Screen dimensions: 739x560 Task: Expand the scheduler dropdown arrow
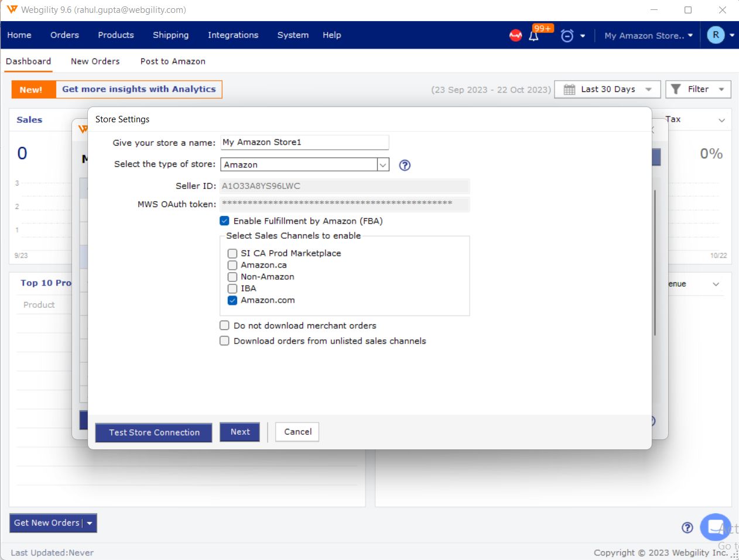click(583, 36)
